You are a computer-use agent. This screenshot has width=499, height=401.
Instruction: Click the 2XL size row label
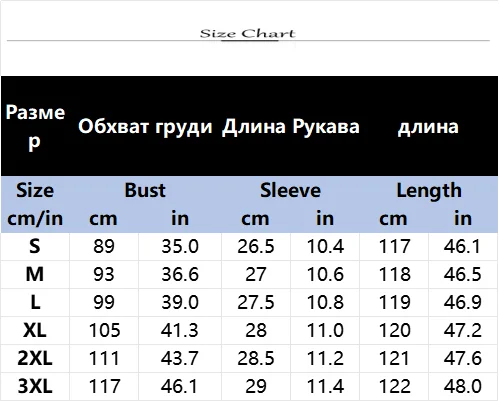click(x=35, y=359)
